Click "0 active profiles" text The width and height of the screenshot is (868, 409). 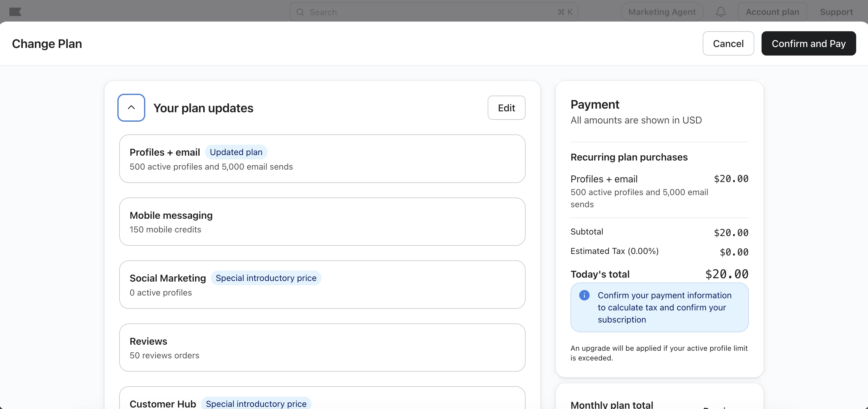[161, 293]
